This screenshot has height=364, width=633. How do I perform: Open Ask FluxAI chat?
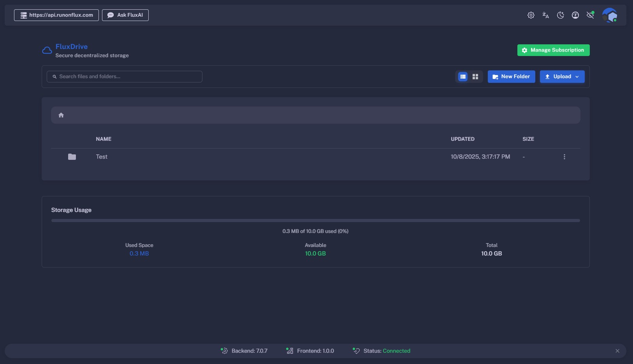[125, 15]
